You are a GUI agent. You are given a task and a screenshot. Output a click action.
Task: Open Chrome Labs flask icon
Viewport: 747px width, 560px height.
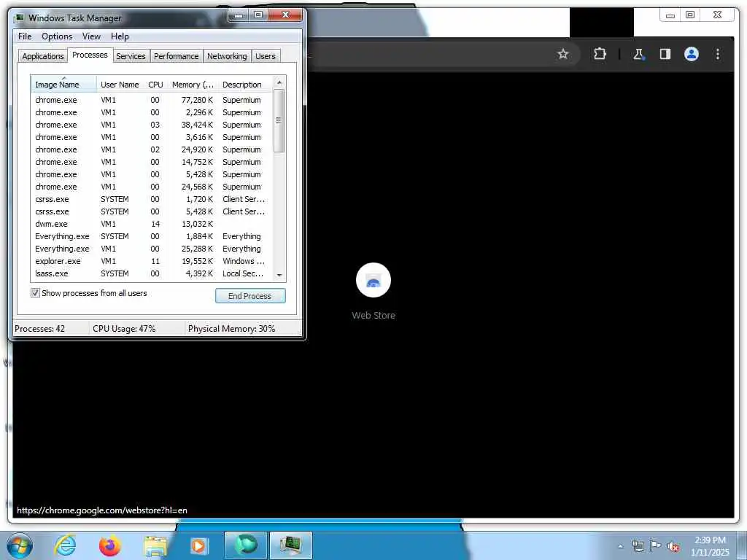click(x=638, y=54)
